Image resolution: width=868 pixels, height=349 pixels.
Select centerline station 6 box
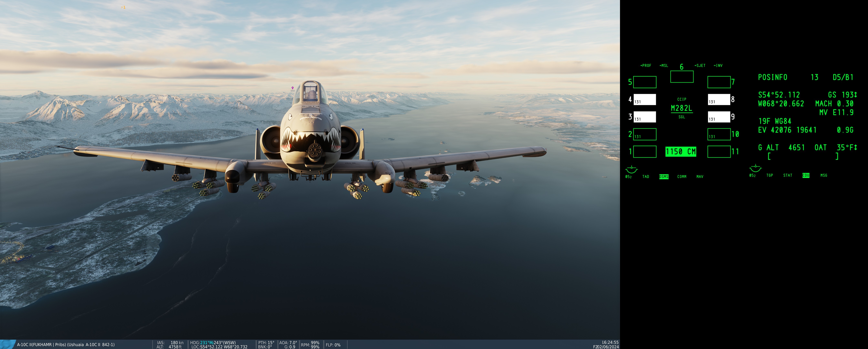coord(682,77)
